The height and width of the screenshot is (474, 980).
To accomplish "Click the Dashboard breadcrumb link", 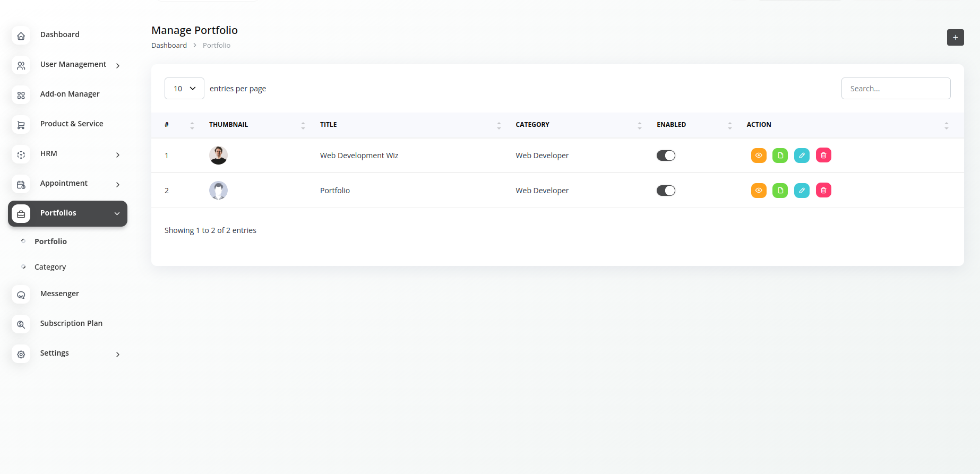I will point(169,46).
